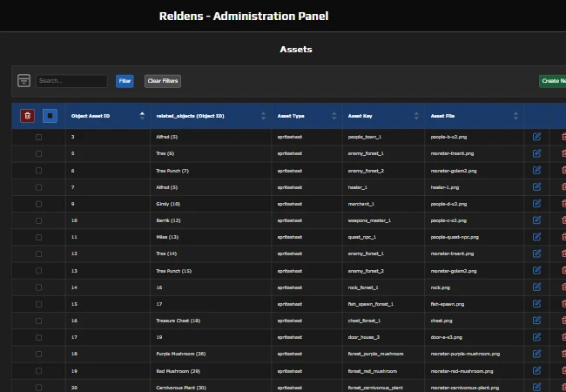The width and height of the screenshot is (566, 392).
Task: Check the row with Object Asset ID 3
Action: click(38, 137)
